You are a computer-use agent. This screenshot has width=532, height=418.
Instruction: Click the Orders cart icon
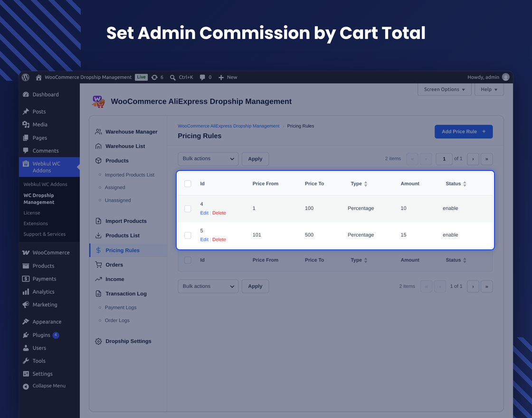(98, 265)
